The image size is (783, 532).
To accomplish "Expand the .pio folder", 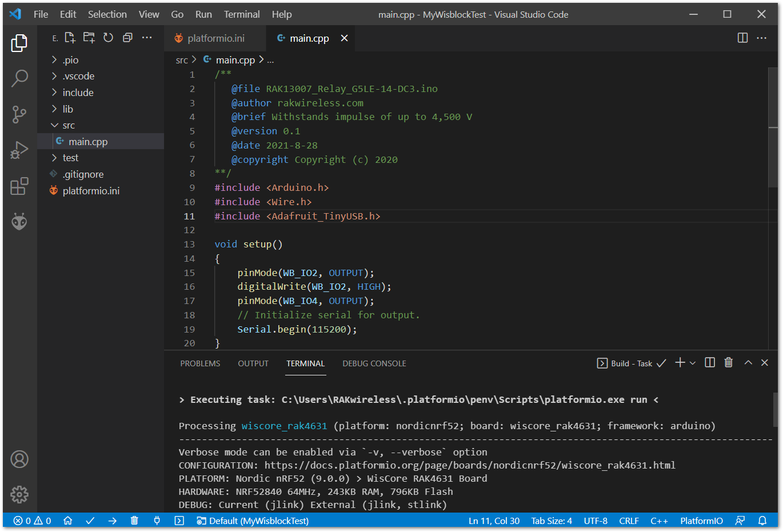I will pyautogui.click(x=101, y=60).
